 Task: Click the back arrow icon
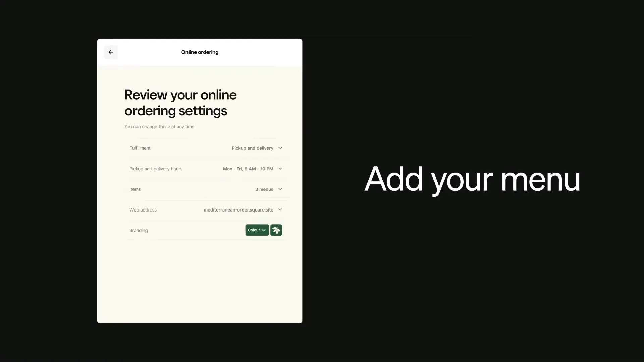pyautogui.click(x=110, y=52)
